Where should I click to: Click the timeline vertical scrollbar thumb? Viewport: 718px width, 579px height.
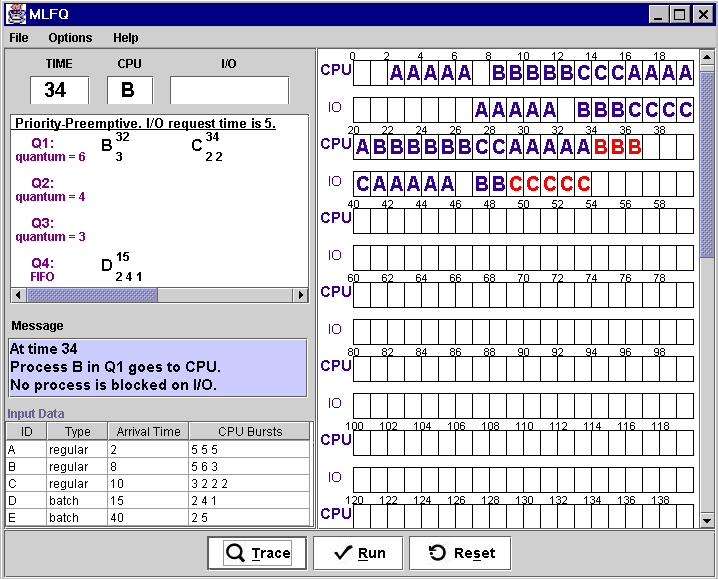[x=707, y=165]
